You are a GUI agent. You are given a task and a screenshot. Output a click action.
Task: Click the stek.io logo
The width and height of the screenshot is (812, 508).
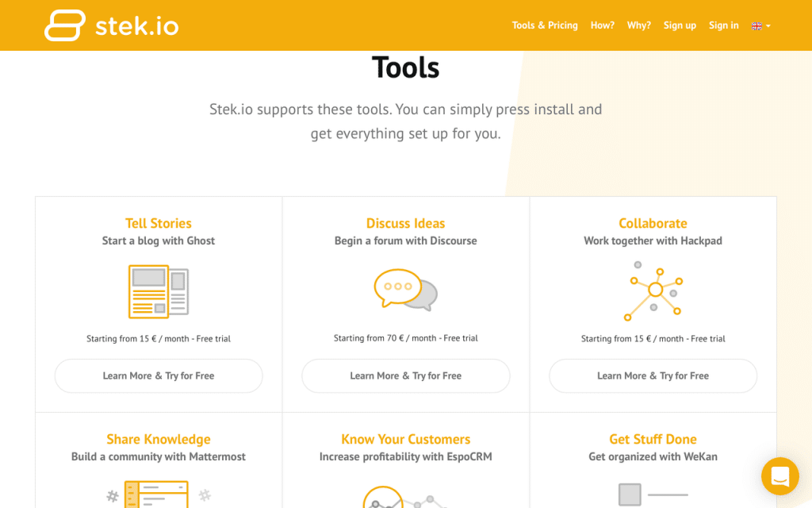click(111, 25)
